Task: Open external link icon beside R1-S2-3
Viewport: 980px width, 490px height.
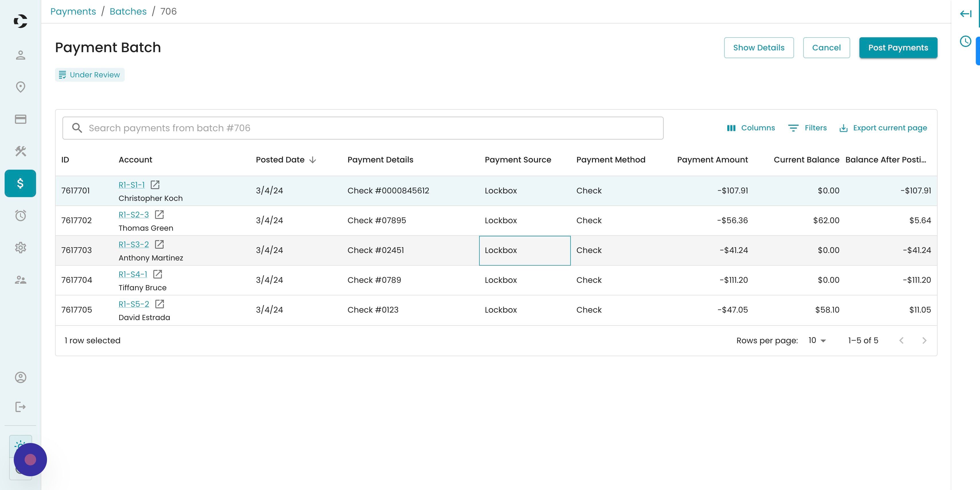Action: coord(159,215)
